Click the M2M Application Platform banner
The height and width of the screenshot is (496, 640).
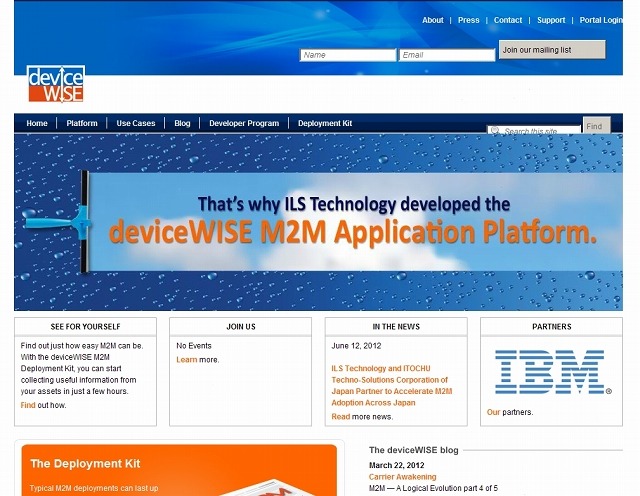(318, 222)
